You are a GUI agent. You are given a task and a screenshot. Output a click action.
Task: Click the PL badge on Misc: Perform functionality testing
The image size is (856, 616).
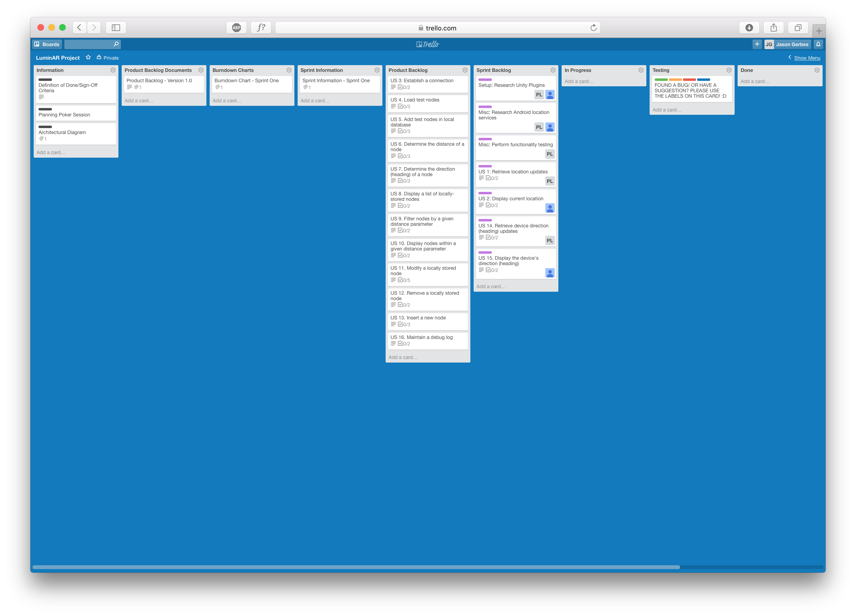pyautogui.click(x=550, y=154)
